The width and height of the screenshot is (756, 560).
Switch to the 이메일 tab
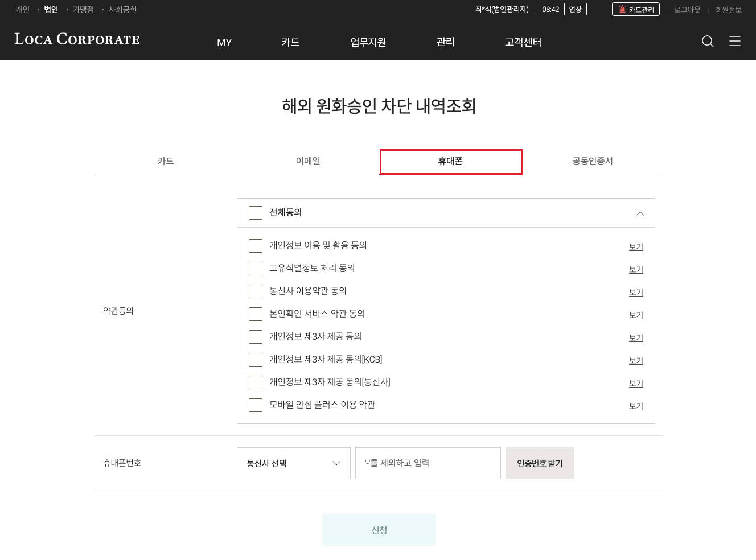[308, 161]
